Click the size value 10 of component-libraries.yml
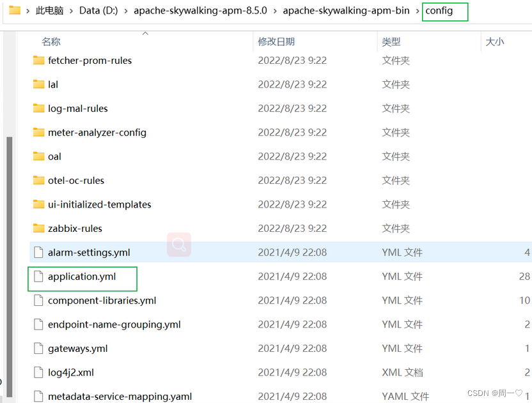The height and width of the screenshot is (403, 532). [x=524, y=301]
